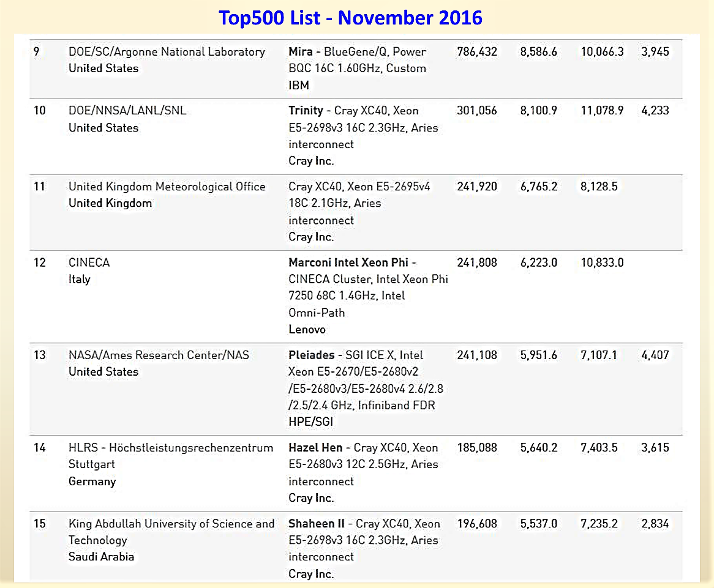This screenshot has height=588, width=714.
Task: Click 'Lenovo' vendor name
Action: [307, 329]
